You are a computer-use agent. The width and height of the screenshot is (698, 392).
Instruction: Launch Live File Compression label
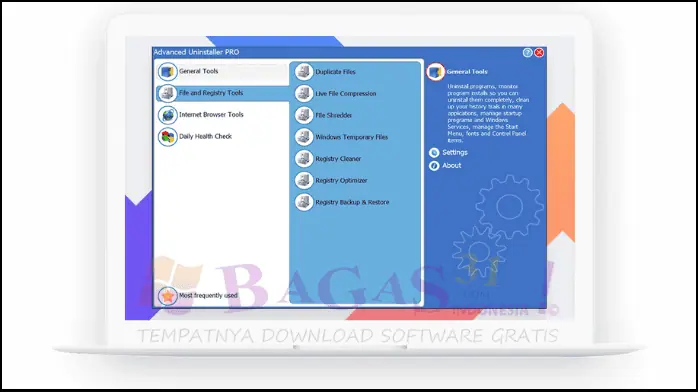(346, 93)
